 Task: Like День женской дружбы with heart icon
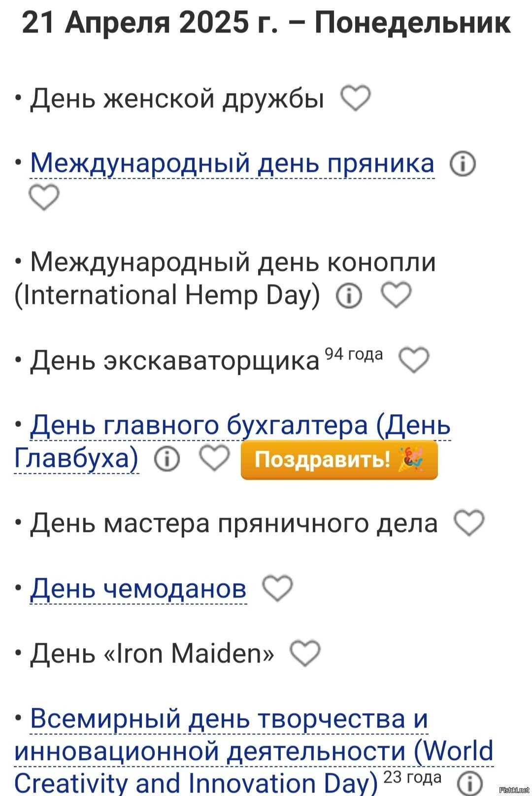(356, 98)
